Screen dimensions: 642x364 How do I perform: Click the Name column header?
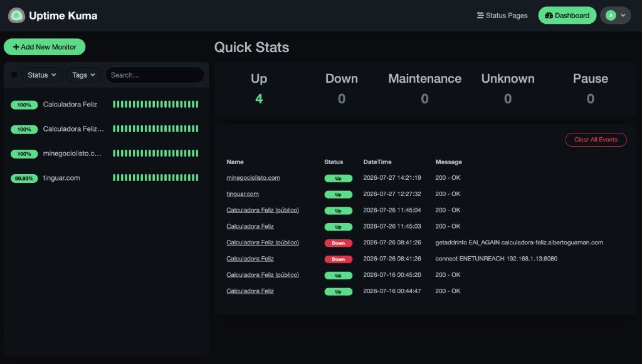tap(235, 162)
